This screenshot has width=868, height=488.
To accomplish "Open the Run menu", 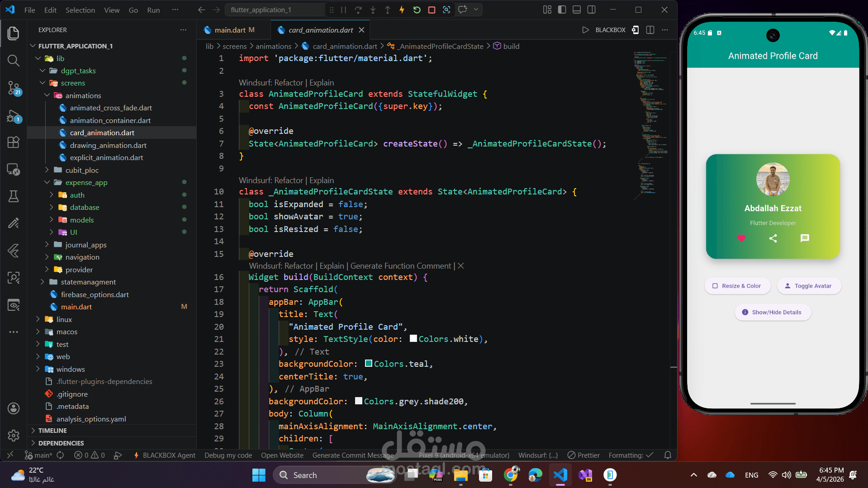I will pos(153,10).
